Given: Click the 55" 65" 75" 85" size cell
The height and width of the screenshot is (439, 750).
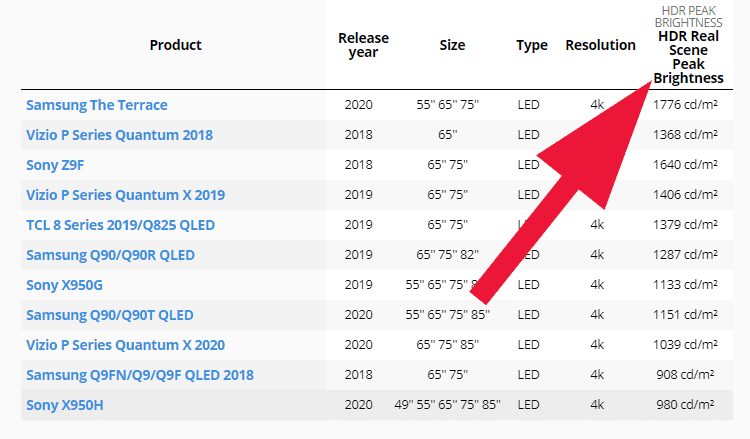Looking at the screenshot, I should (x=448, y=315).
